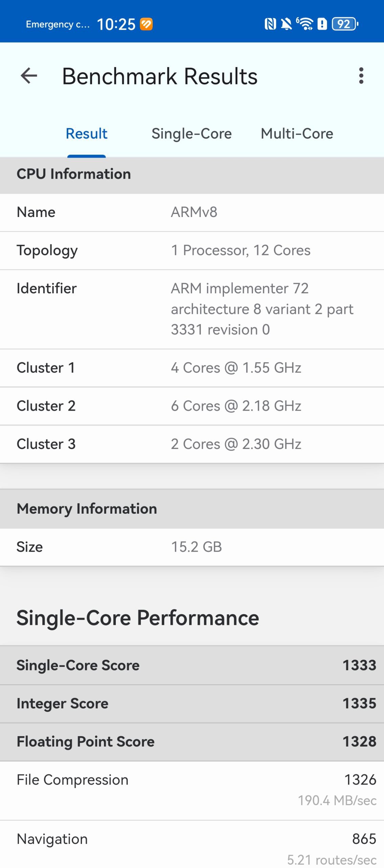Screen dimensions: 384x868
Task: Tap the back arrow icon
Action: [x=29, y=76]
